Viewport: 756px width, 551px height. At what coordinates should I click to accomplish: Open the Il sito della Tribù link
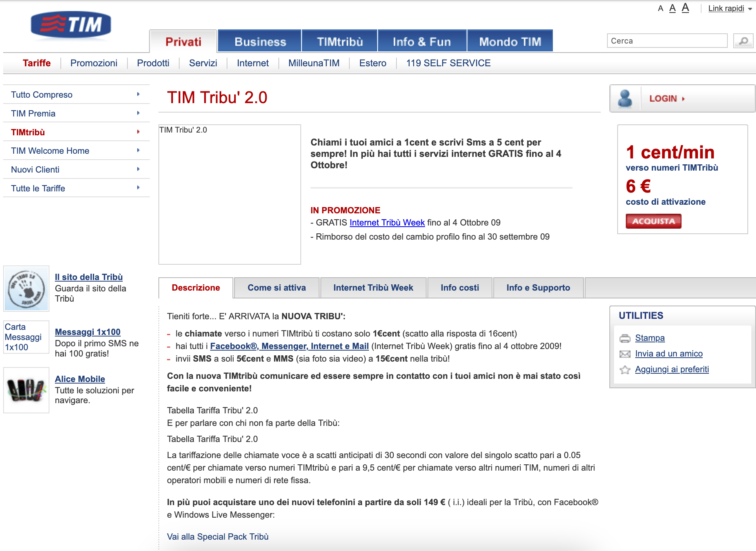[x=89, y=277]
